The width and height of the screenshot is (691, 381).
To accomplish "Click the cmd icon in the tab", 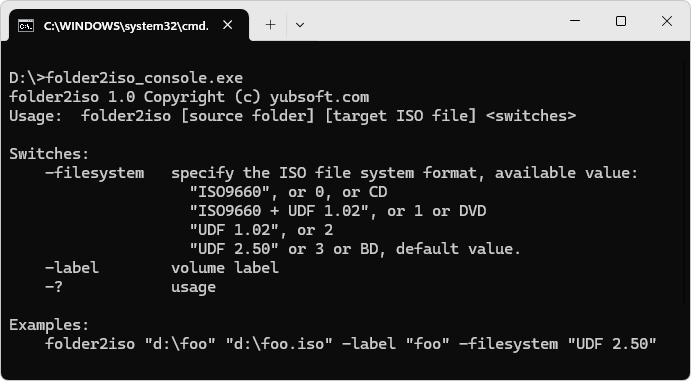I will 26,26.
